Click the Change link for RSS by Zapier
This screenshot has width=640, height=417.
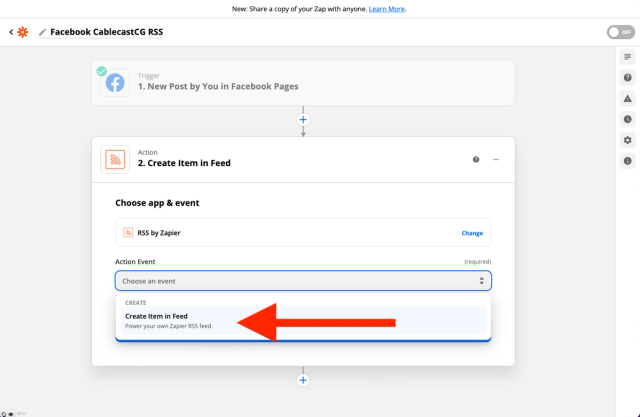click(472, 233)
